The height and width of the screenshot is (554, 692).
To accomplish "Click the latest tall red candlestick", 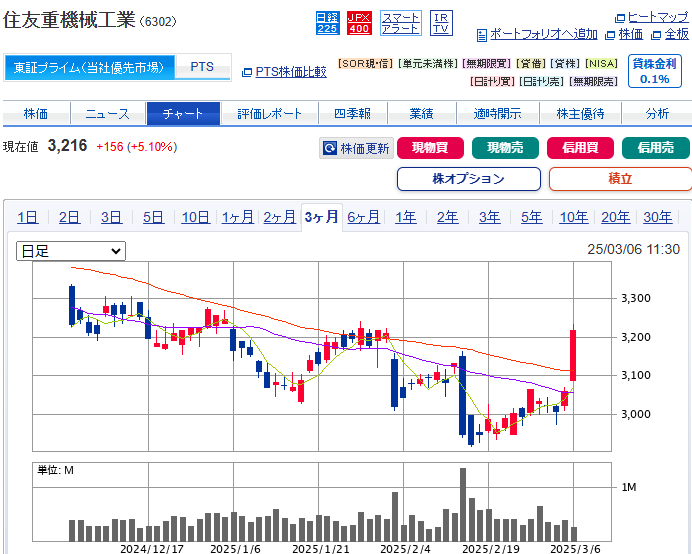I will click(x=573, y=355).
